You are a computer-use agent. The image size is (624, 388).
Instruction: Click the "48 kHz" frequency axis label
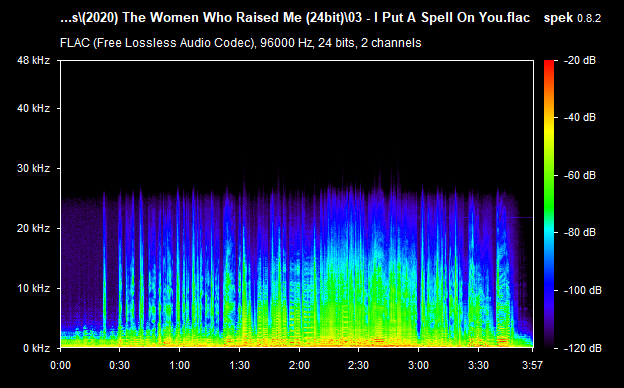(33, 60)
